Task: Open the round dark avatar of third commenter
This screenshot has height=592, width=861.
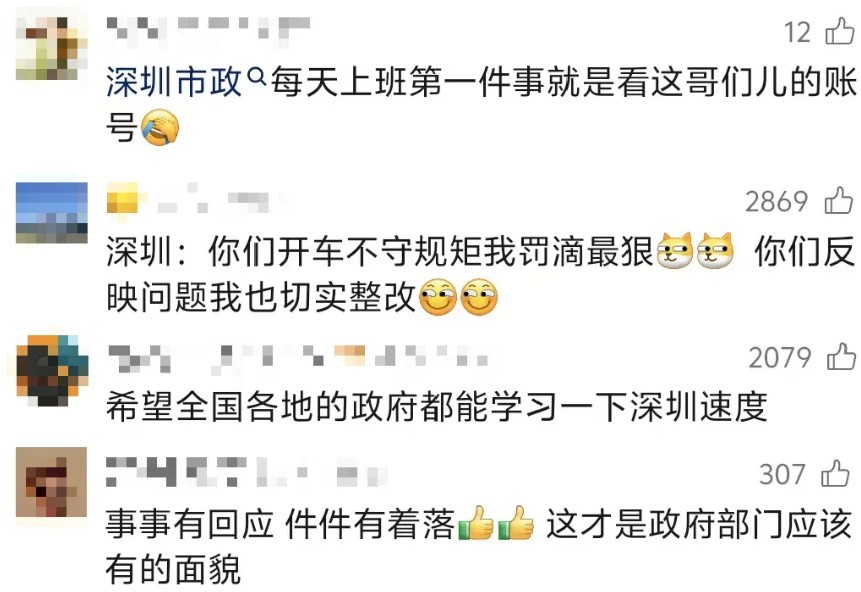Action: tap(52, 370)
